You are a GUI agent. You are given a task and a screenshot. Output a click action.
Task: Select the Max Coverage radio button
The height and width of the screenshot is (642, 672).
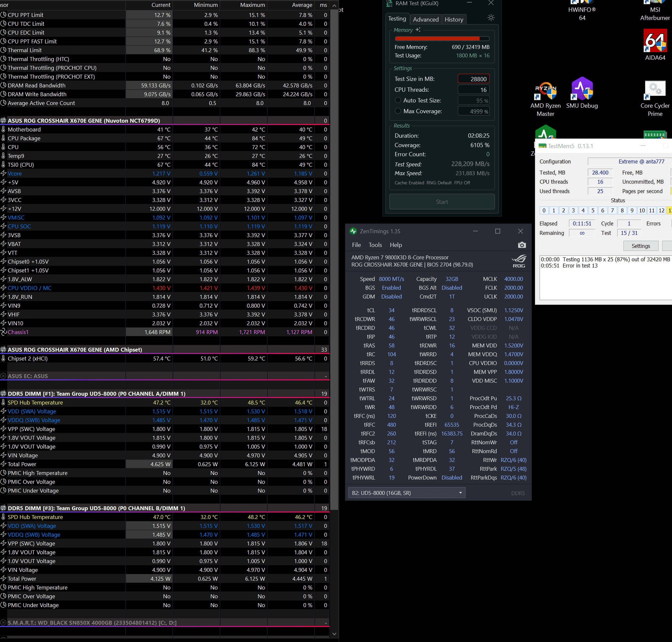click(398, 111)
